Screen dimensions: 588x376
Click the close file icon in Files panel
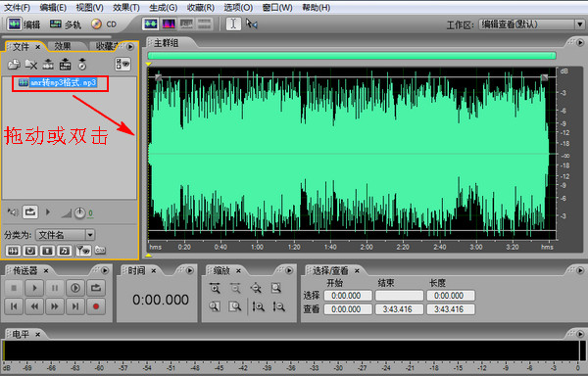coord(31,65)
